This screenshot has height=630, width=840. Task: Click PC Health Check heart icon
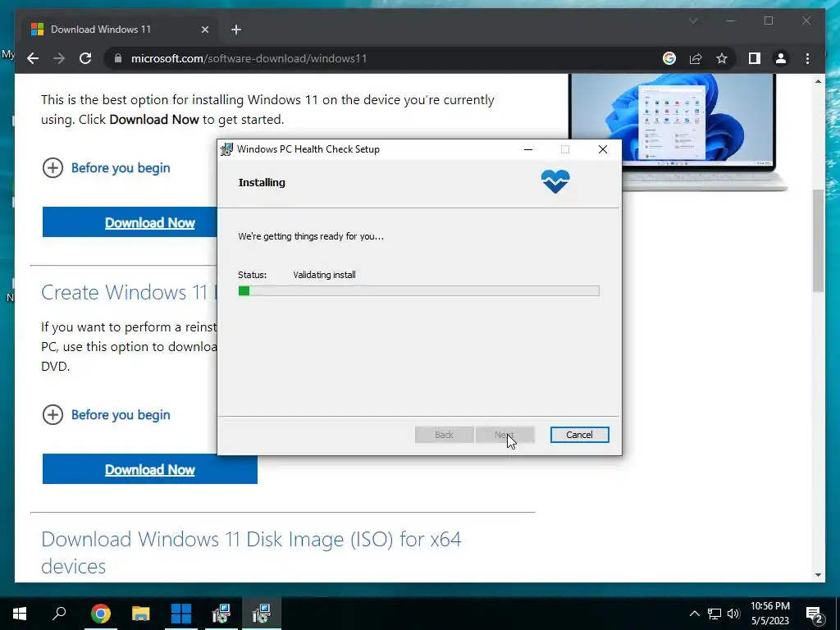(555, 181)
